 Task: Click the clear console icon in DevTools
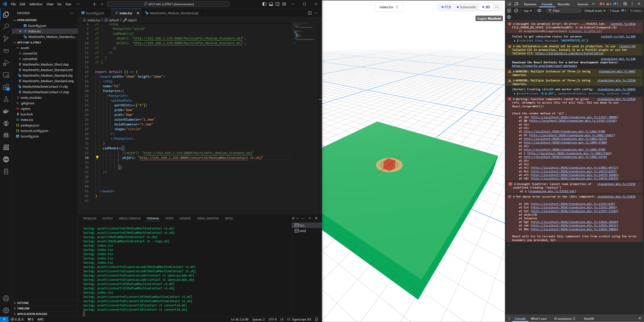click(516, 11)
